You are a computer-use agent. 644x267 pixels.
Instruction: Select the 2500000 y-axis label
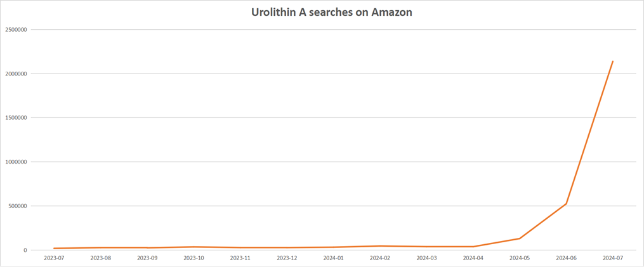click(x=16, y=30)
